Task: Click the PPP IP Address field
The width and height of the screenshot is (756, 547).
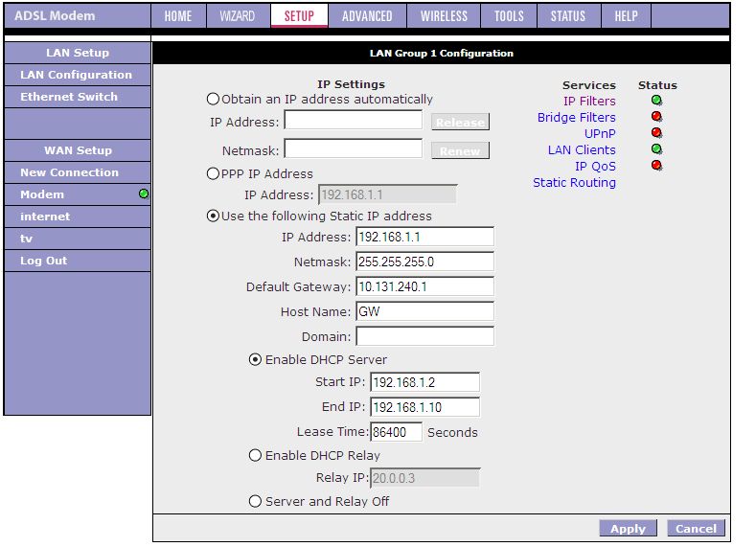Action: coord(388,194)
